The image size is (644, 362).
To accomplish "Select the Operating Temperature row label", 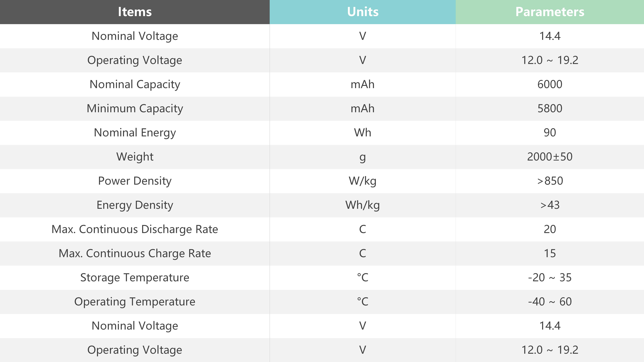I will [135, 302].
